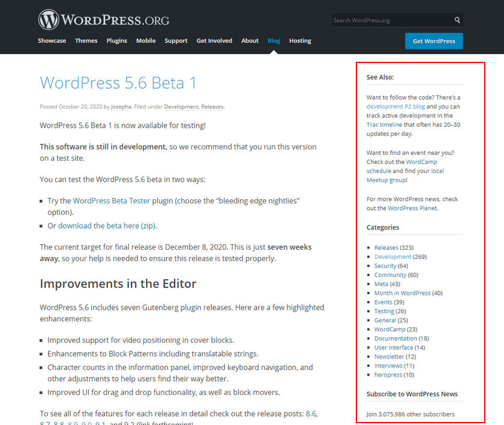Click the Block Patterns translatable strings bullet

point(153,354)
